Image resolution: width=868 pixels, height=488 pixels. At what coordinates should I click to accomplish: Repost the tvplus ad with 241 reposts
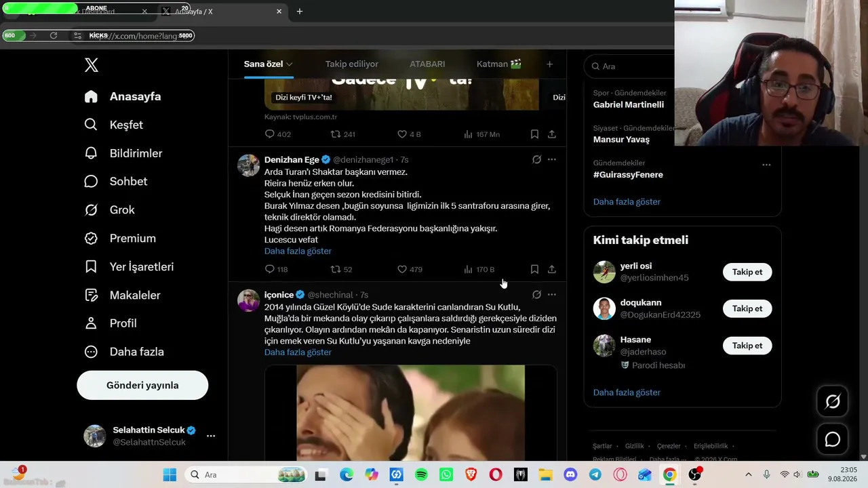pos(342,134)
